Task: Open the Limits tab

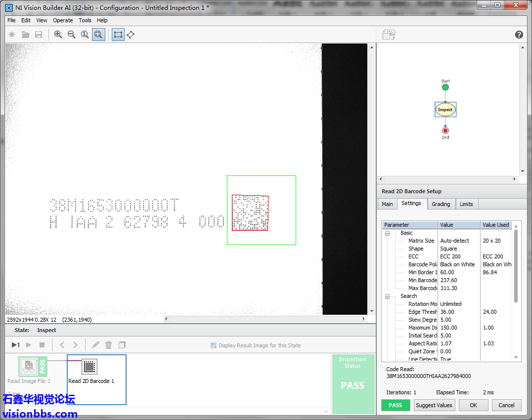Action: [466, 204]
